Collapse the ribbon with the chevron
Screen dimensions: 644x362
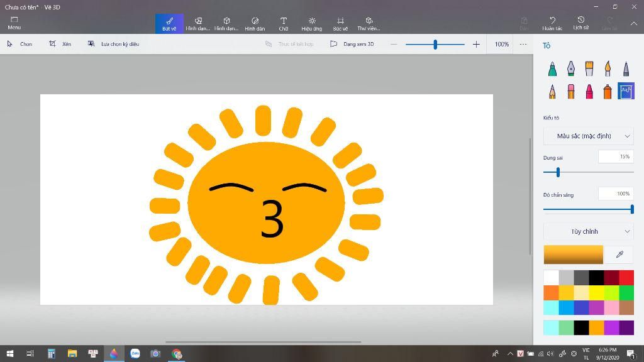pos(634,23)
